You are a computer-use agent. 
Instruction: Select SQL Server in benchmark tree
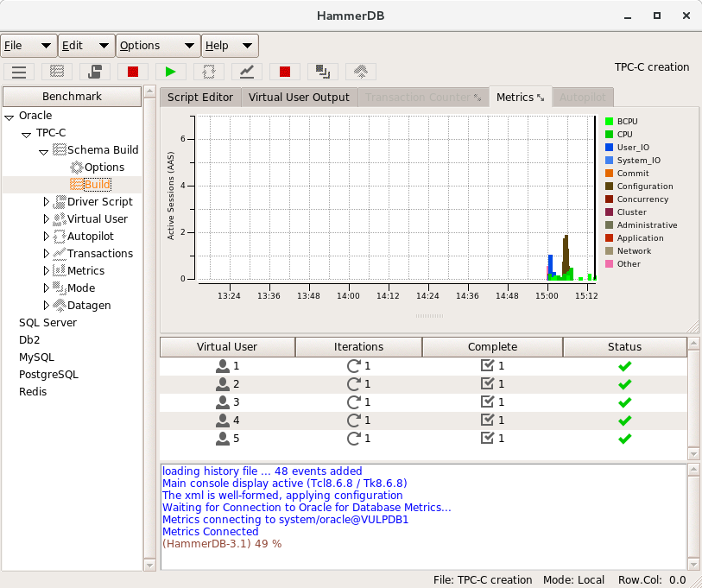click(47, 323)
